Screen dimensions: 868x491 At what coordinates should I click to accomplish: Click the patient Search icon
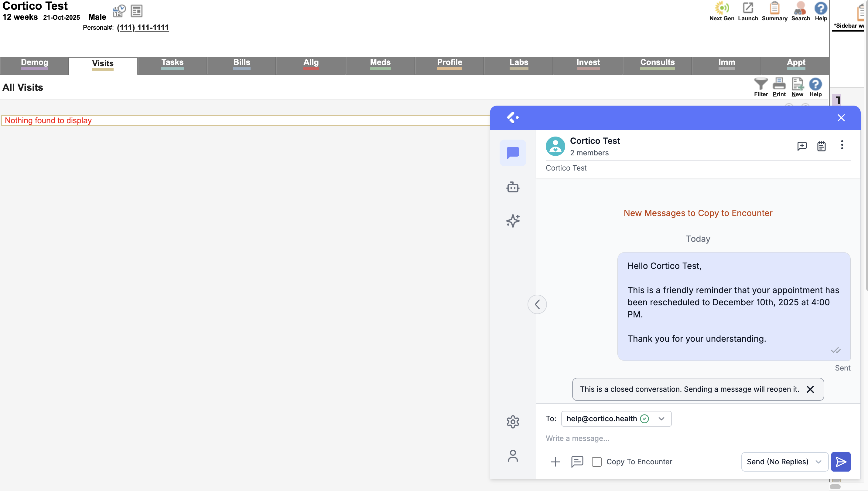tap(801, 11)
